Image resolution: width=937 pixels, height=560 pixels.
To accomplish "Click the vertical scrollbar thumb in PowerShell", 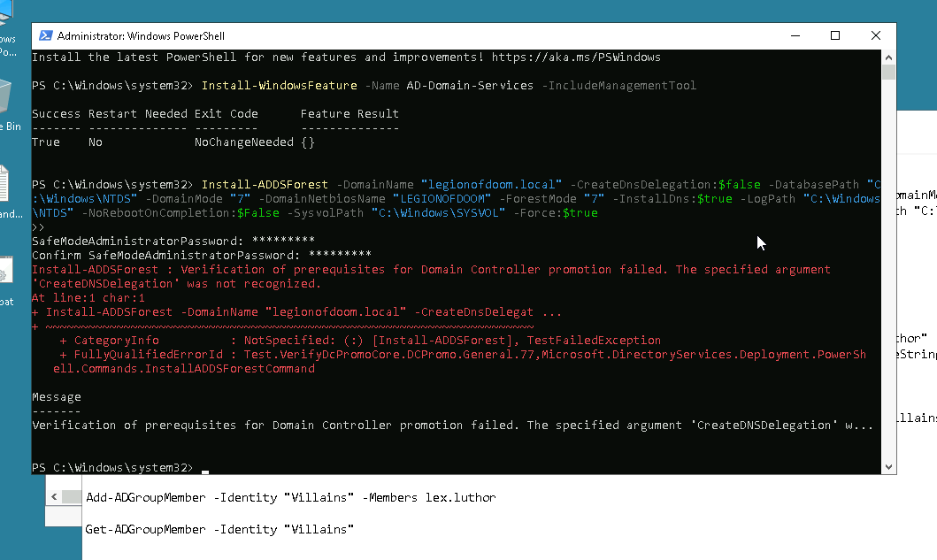I will 888,73.
